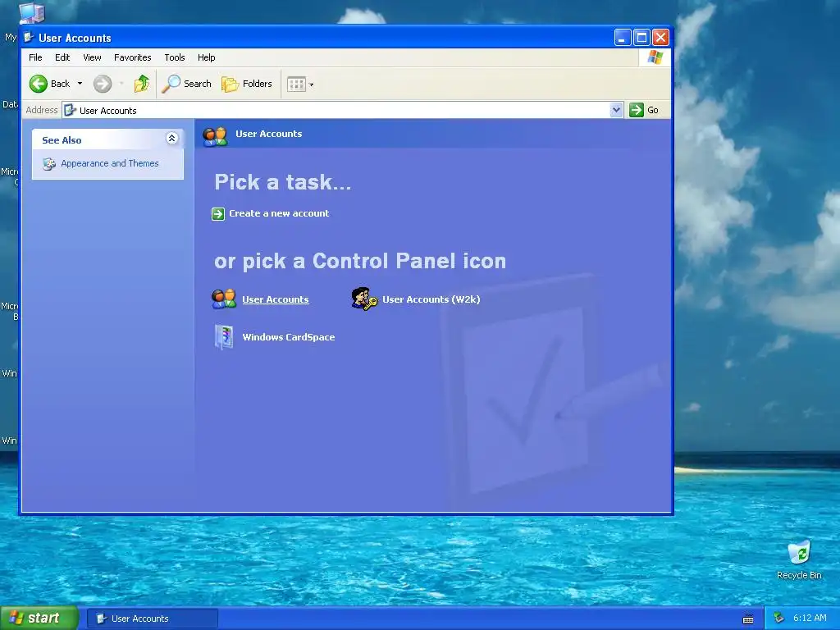Open the Forward history dropdown arrow

[x=121, y=84]
